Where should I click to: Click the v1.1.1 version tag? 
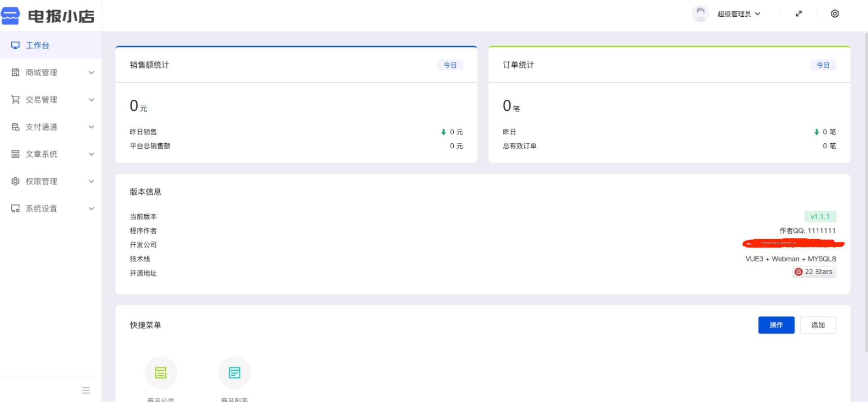coord(820,217)
